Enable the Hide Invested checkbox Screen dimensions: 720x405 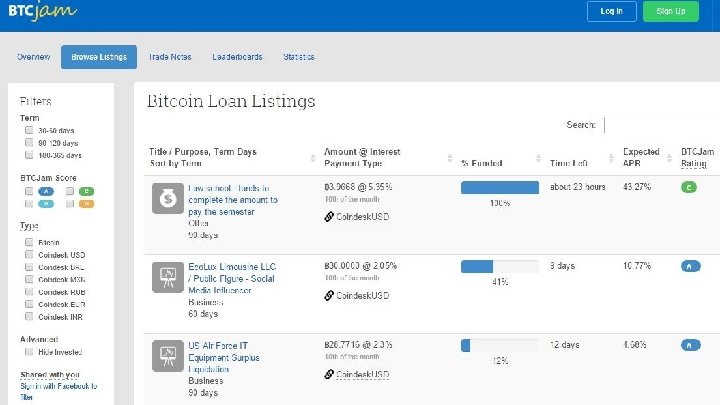pyautogui.click(x=29, y=352)
